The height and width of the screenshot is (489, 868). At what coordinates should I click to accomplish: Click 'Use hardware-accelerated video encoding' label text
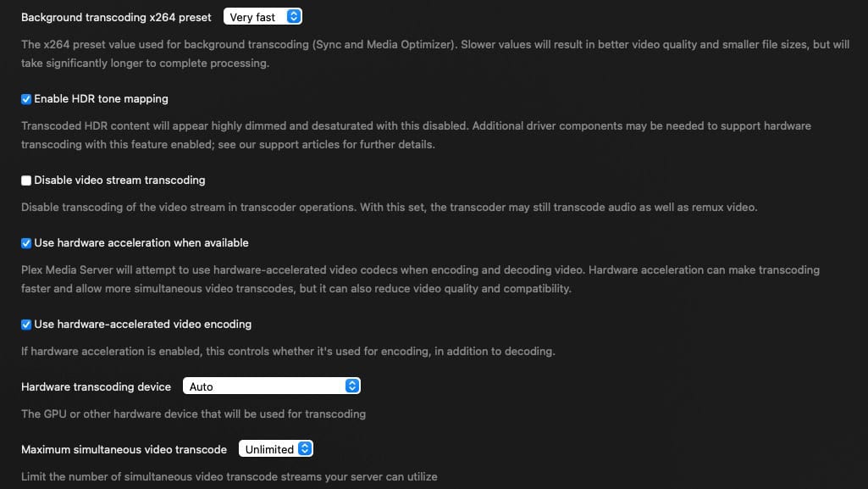[x=143, y=324]
